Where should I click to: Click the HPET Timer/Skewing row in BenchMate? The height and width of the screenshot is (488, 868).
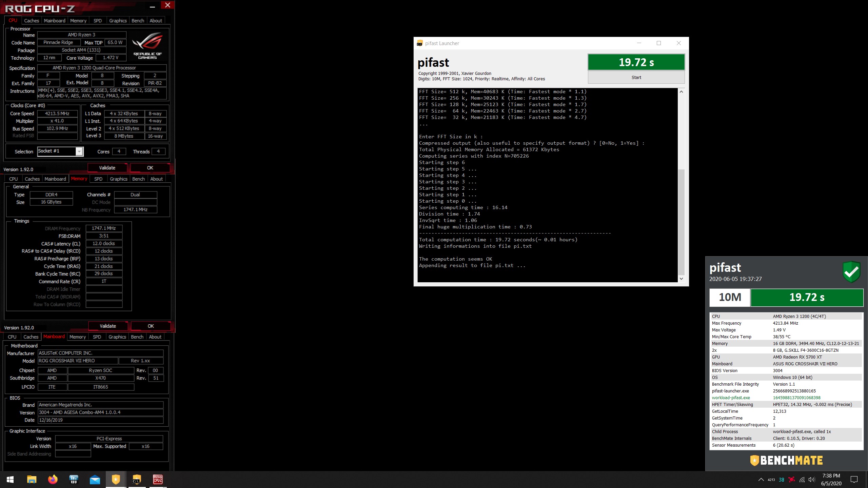point(786,405)
